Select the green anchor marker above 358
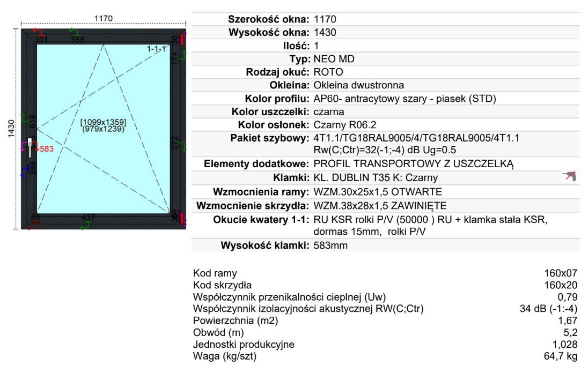This screenshot has height=373, width=588. click(73, 32)
